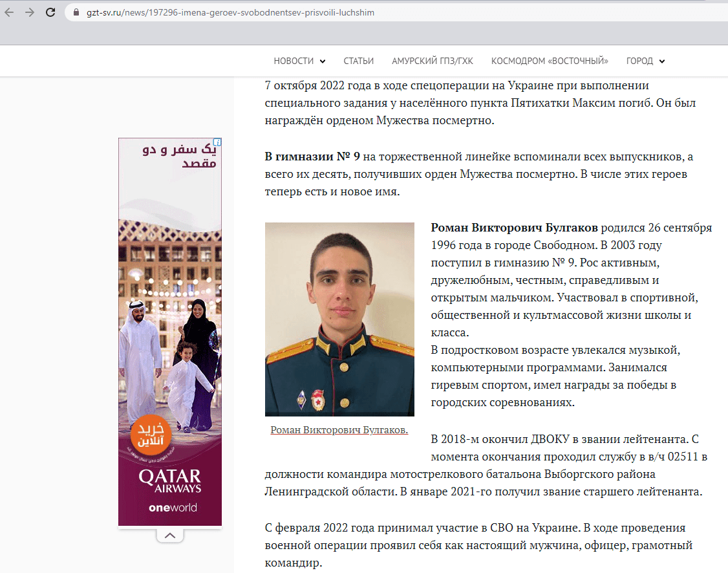Click the browser forward arrow
This screenshot has height=573, width=728.
29,12
